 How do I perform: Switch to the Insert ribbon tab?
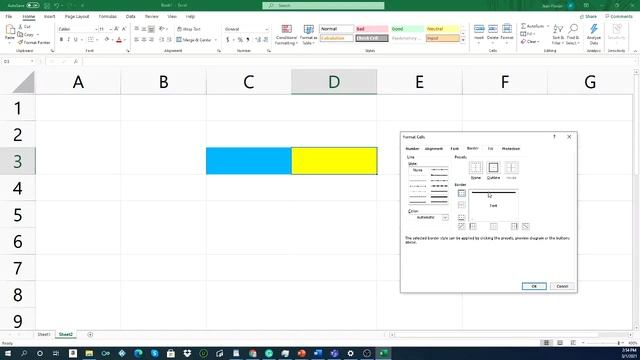pos(49,16)
